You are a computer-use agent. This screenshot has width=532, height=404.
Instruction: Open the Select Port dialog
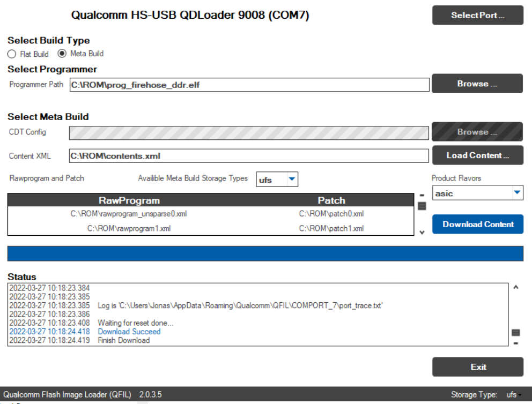[478, 15]
